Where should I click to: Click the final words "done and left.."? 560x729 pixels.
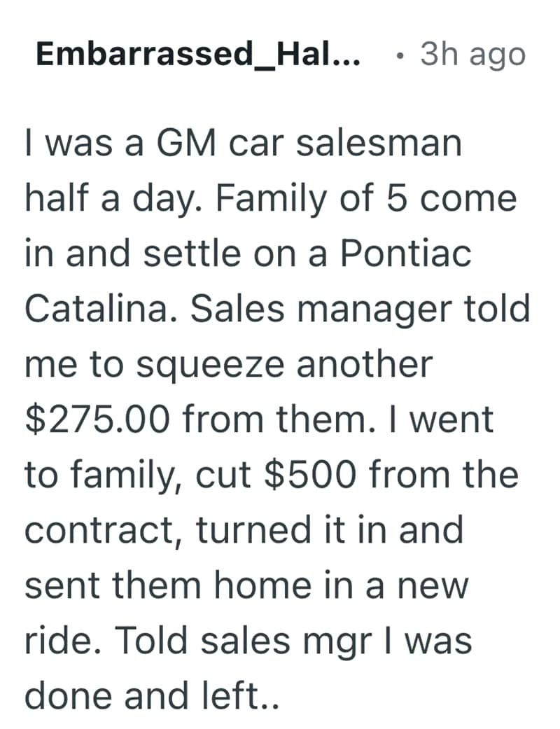tap(152, 696)
